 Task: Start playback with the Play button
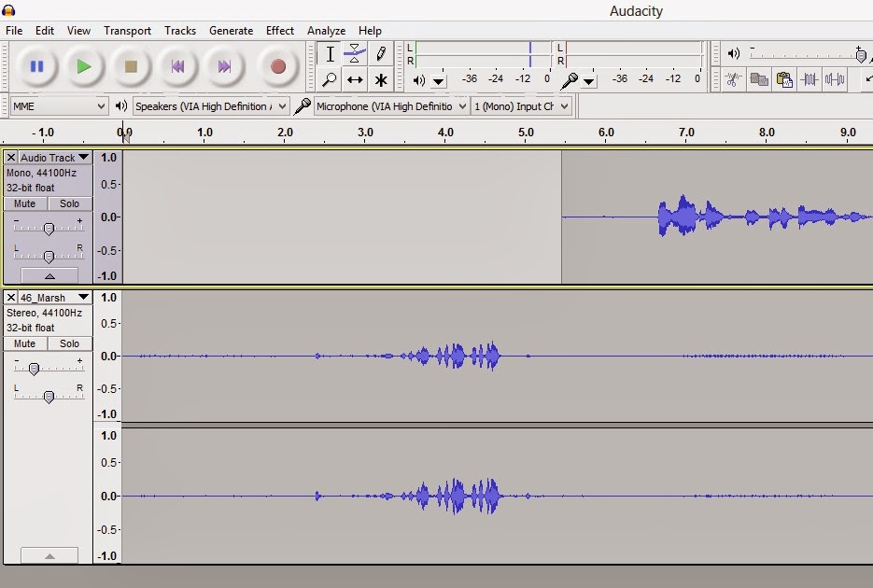coord(83,67)
